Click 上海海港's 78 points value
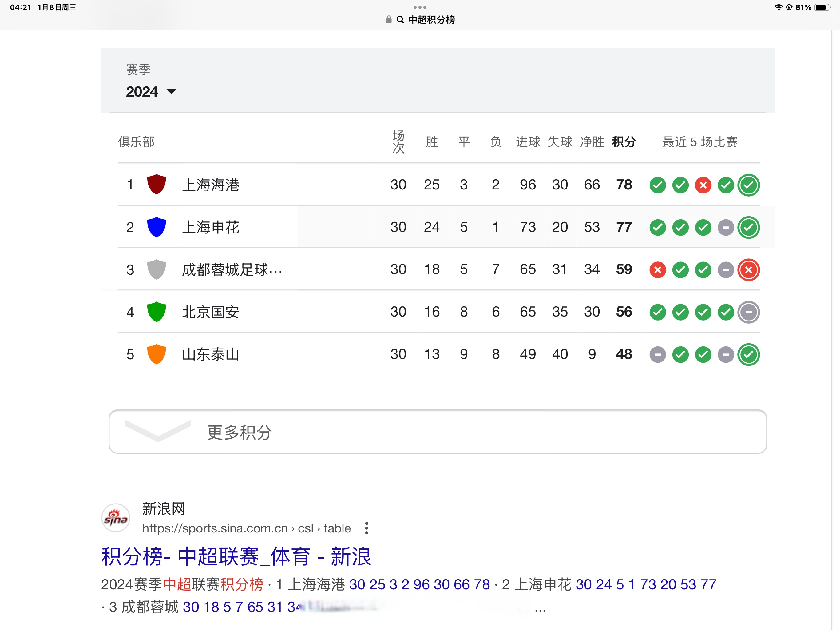Viewport: 840px width, 630px height. (x=624, y=185)
